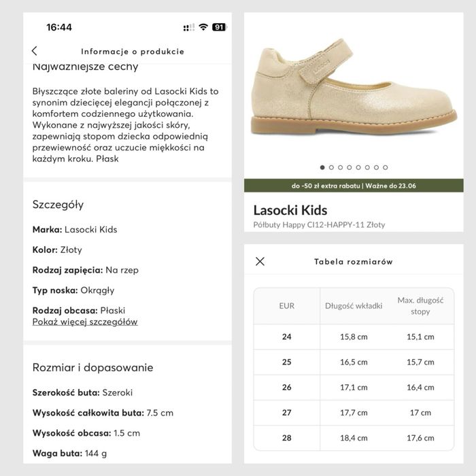The width and height of the screenshot is (476, 476).
Task: Click the product description paragraph
Action: click(125, 124)
